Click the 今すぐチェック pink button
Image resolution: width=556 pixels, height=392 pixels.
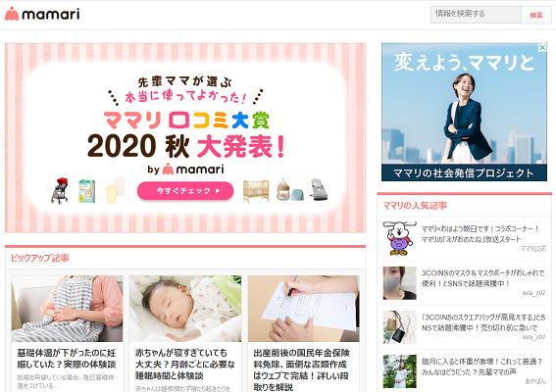(x=185, y=191)
